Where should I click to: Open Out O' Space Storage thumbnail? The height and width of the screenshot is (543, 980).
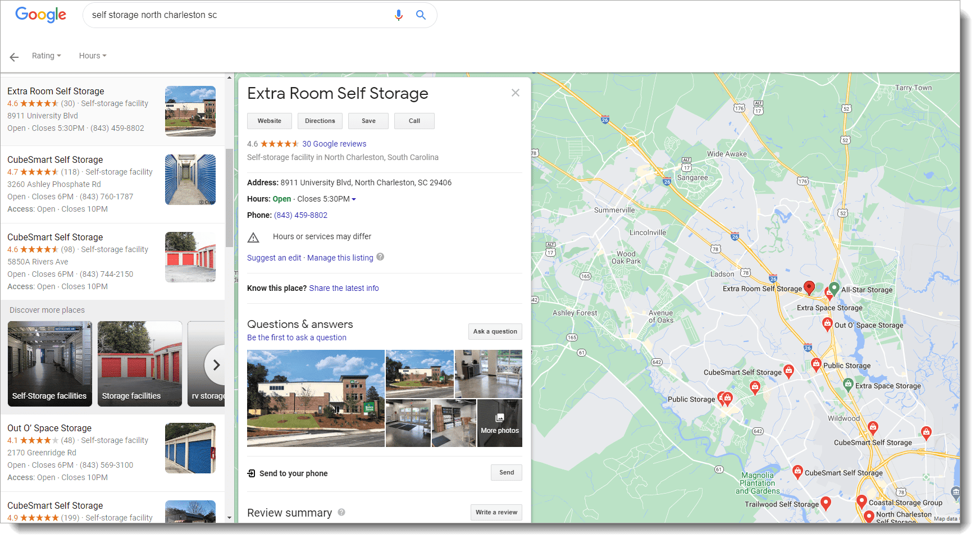[190, 448]
